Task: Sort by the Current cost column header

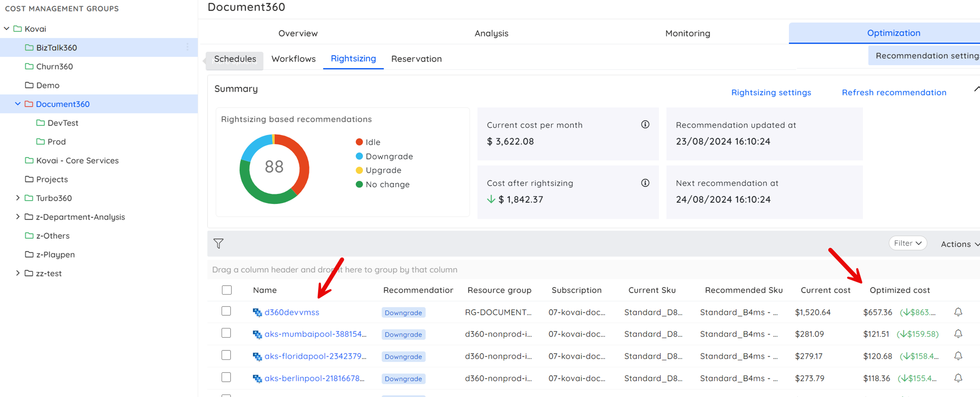Action: (x=825, y=290)
